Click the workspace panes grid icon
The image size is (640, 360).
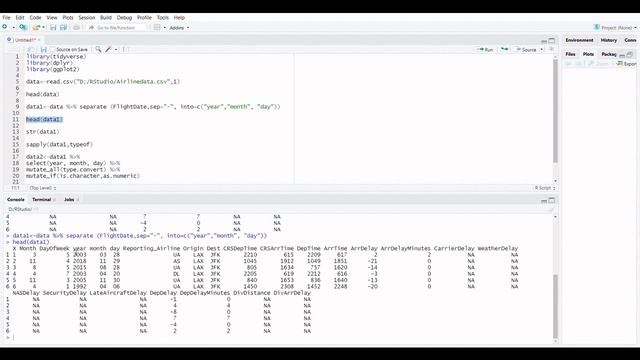coord(157,27)
